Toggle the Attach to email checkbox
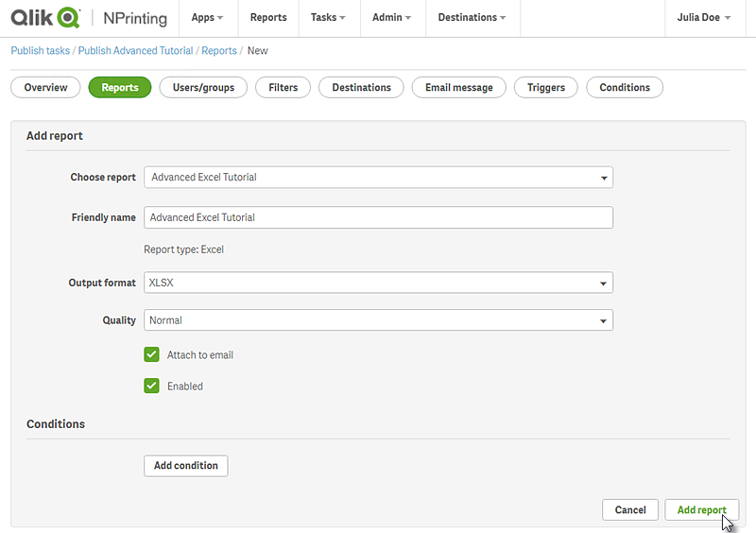This screenshot has width=756, height=533. pos(151,354)
